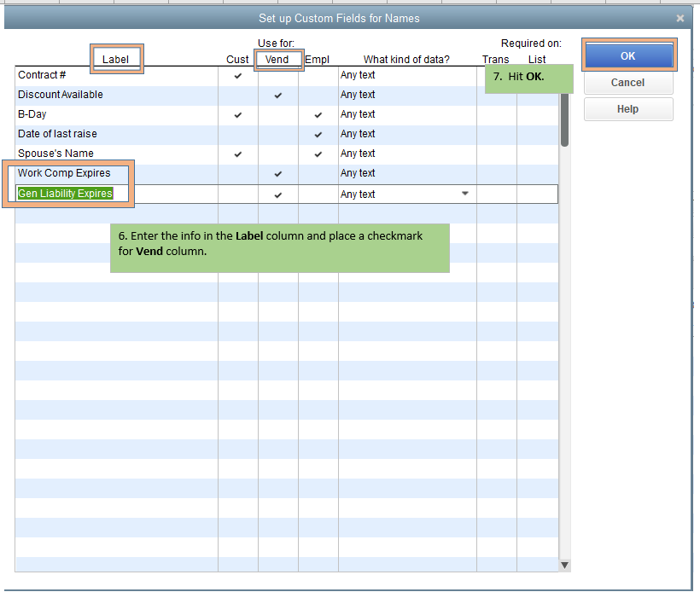Uncheck Vend for Work Comp Expires
Image resolution: width=700 pixels, height=592 pixels.
(x=278, y=173)
